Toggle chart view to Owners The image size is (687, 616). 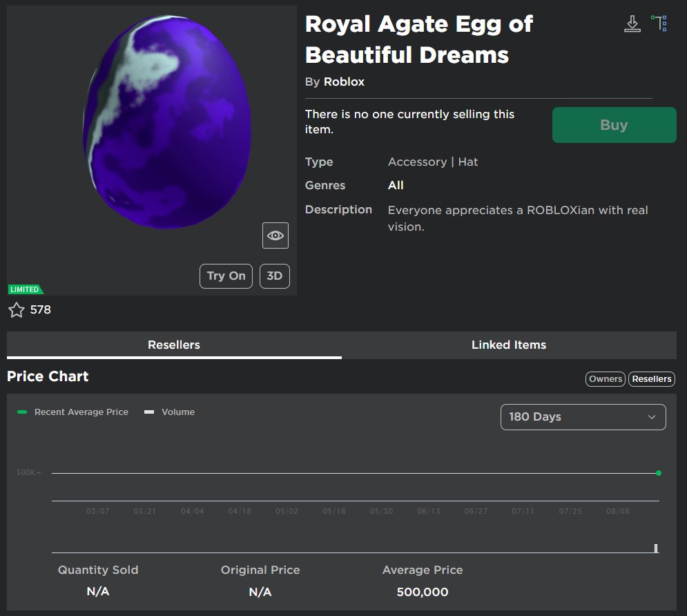click(x=605, y=378)
